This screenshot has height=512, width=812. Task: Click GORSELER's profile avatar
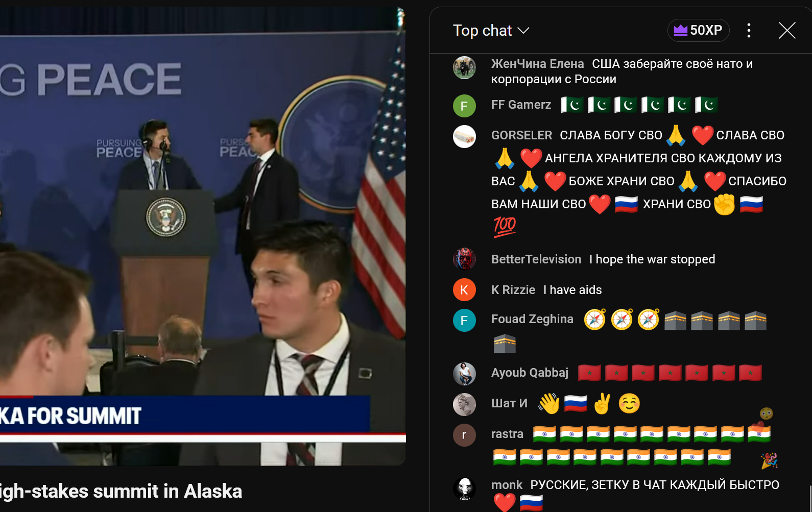point(464,136)
